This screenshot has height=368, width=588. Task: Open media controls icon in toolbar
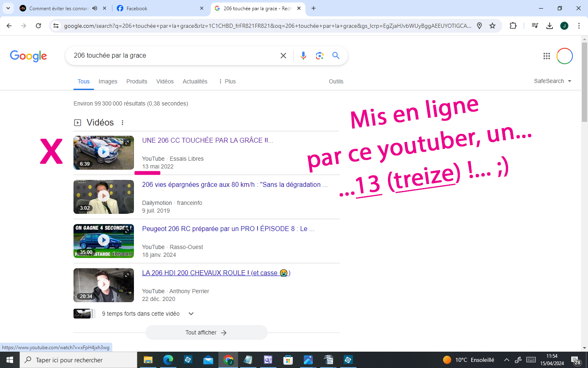[x=535, y=26]
